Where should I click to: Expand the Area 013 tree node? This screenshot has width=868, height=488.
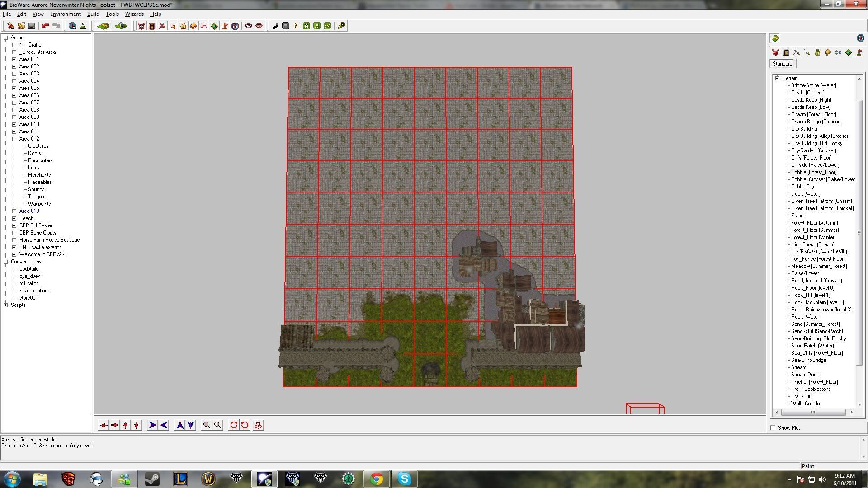(x=14, y=211)
